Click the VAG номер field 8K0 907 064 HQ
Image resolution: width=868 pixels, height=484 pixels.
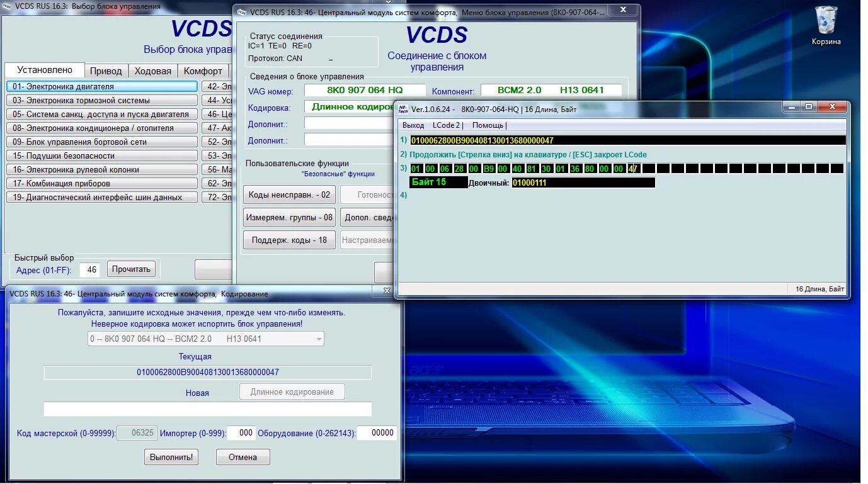(x=365, y=90)
